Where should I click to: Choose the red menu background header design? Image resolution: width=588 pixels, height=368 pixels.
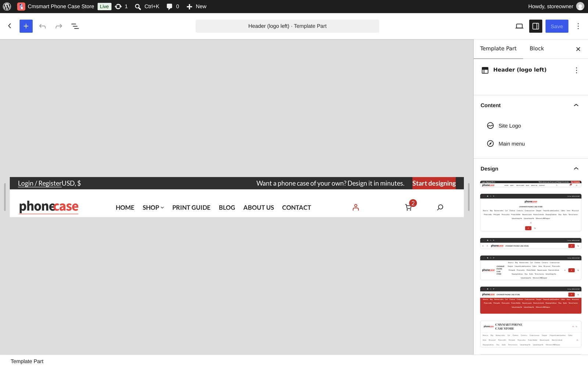(x=531, y=300)
